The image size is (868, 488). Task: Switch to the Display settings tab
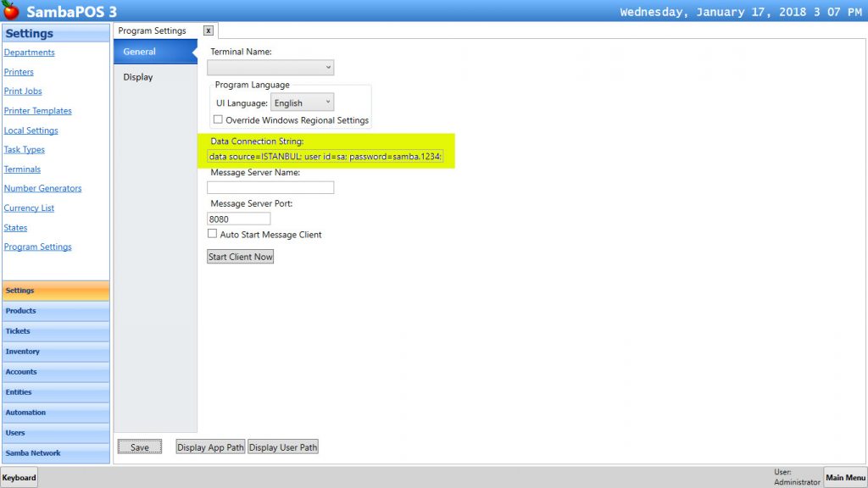click(x=156, y=77)
